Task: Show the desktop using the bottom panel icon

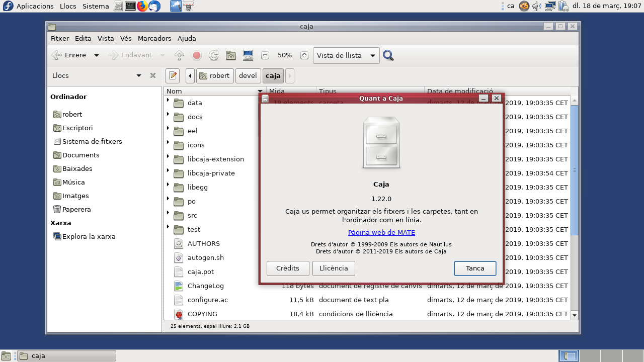Action: pos(6,356)
